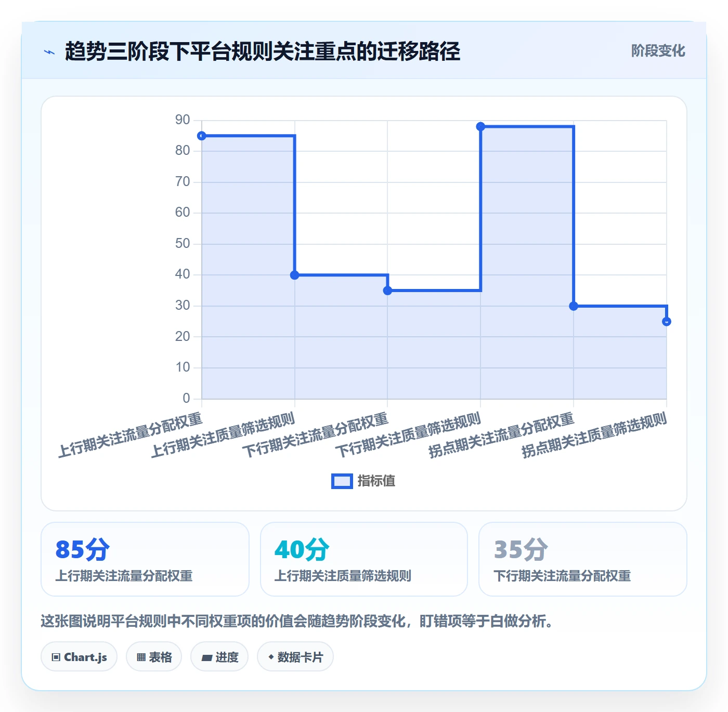Click the chart data point at value 30

[574, 306]
